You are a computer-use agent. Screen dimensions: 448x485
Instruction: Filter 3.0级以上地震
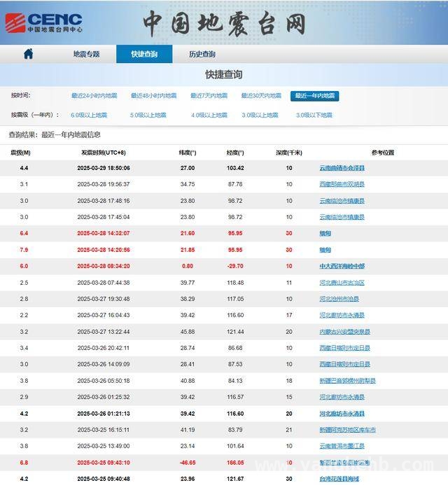pyautogui.click(x=260, y=115)
